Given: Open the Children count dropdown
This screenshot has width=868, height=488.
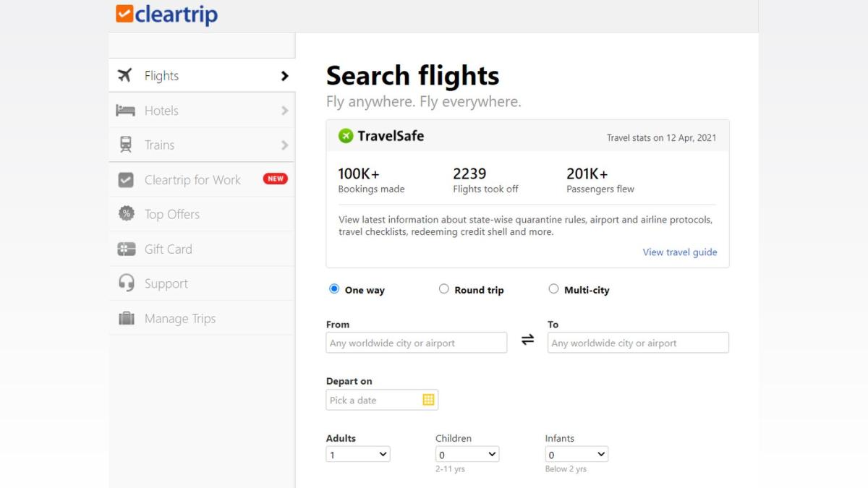Looking at the screenshot, I should tap(467, 454).
